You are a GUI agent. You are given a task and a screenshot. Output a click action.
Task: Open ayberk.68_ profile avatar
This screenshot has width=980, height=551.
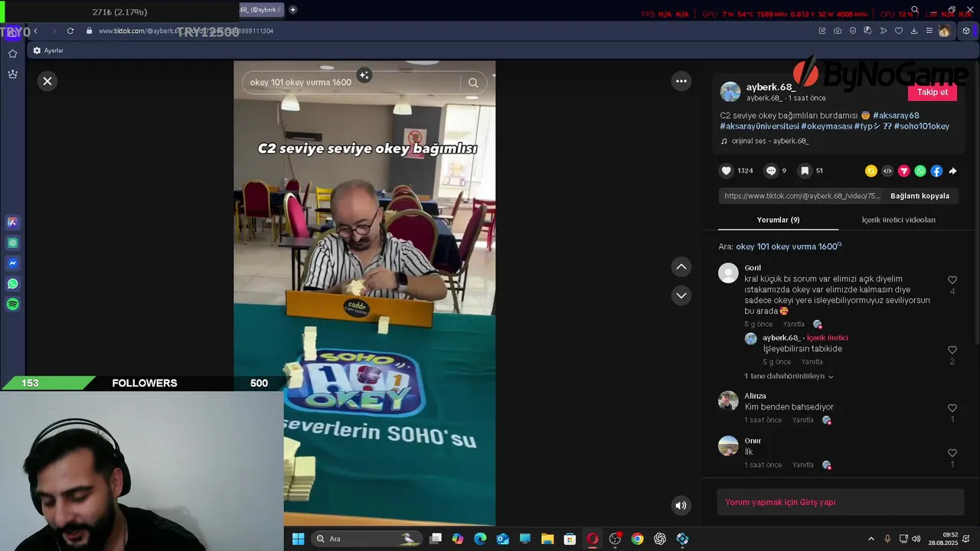click(x=730, y=92)
